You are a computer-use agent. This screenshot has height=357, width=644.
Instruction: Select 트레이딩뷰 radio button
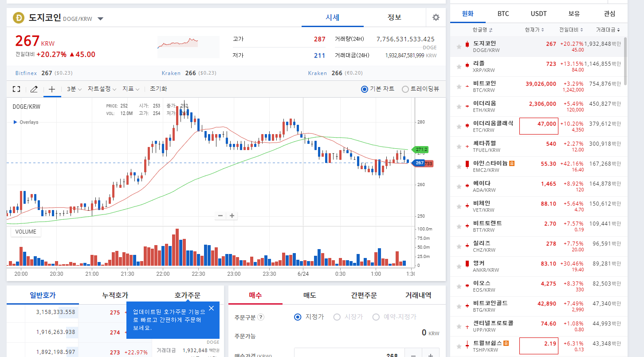[405, 89]
